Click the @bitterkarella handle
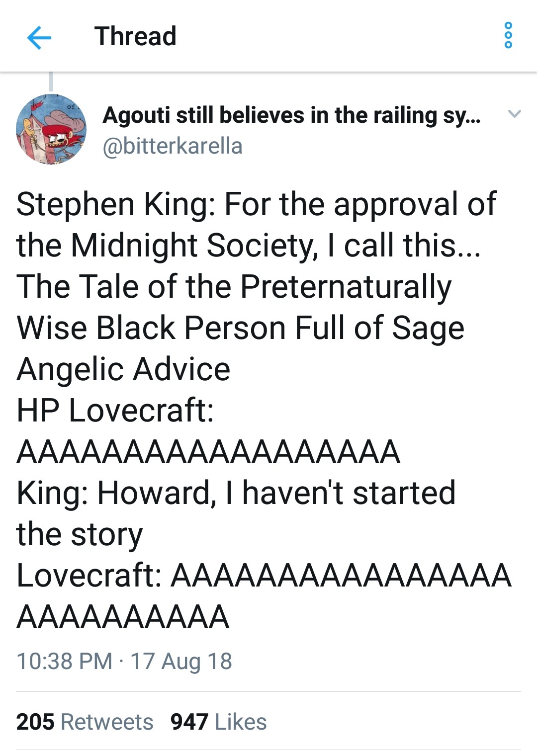537x756 pixels. pos(173,147)
